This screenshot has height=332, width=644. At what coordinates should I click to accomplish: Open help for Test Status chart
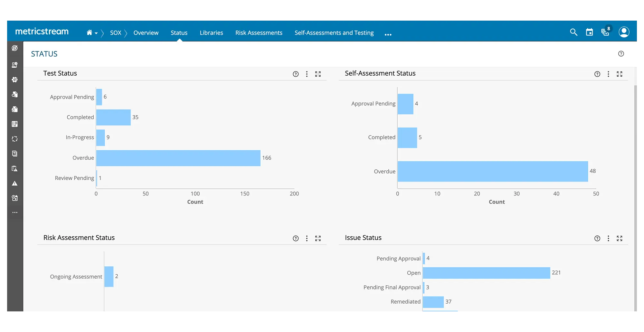click(x=296, y=74)
